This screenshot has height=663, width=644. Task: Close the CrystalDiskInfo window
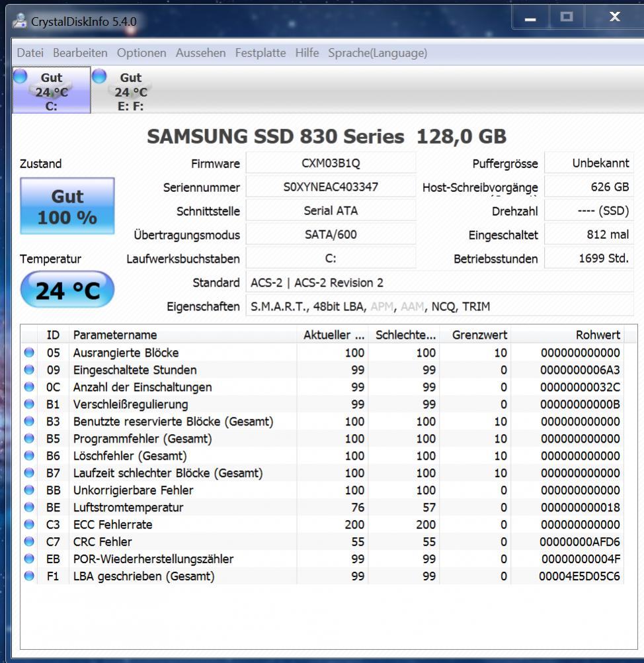tap(614, 17)
